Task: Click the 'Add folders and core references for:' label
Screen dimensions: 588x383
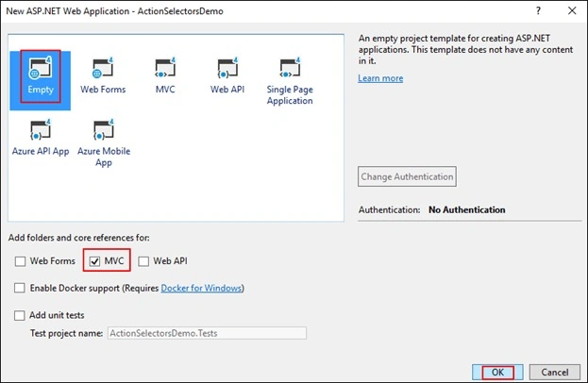Action: point(78,238)
